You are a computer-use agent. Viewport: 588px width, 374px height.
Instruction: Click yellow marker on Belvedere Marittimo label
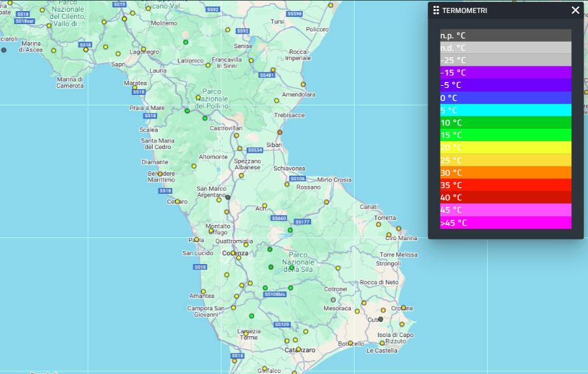pyautogui.click(x=160, y=174)
